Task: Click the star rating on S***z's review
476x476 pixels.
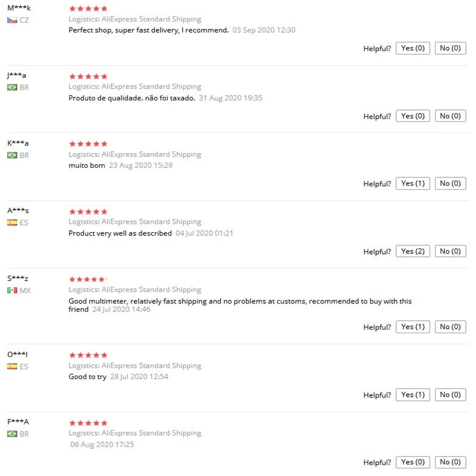Action: point(87,279)
